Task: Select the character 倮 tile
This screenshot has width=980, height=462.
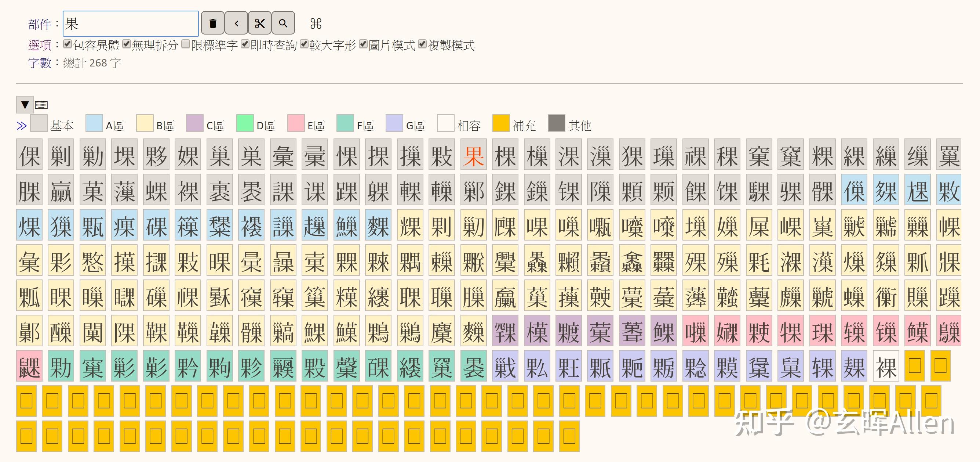Action: click(x=29, y=155)
